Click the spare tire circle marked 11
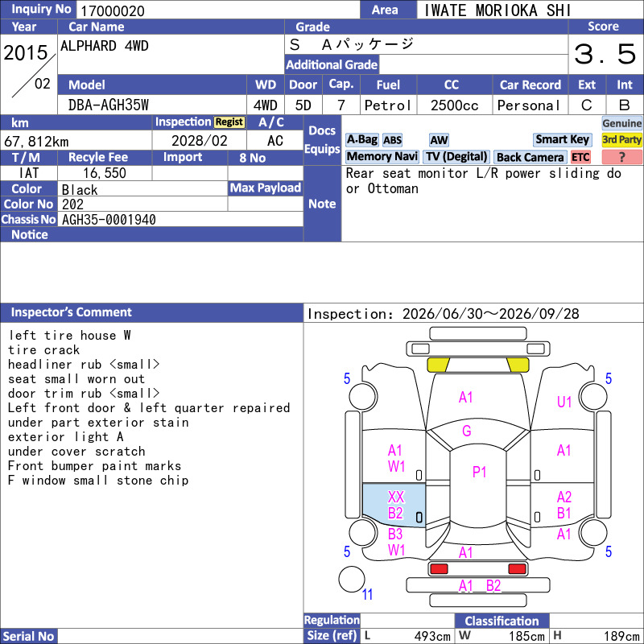 click(352, 579)
